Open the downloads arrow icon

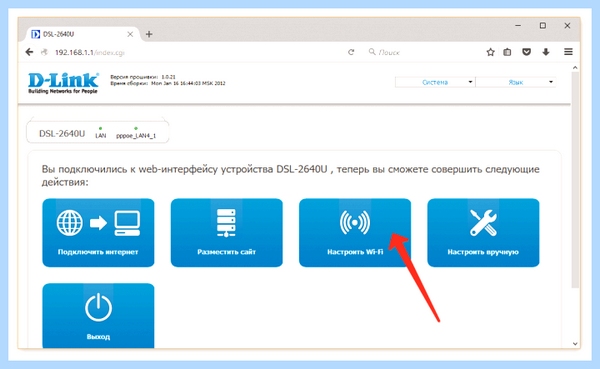546,52
